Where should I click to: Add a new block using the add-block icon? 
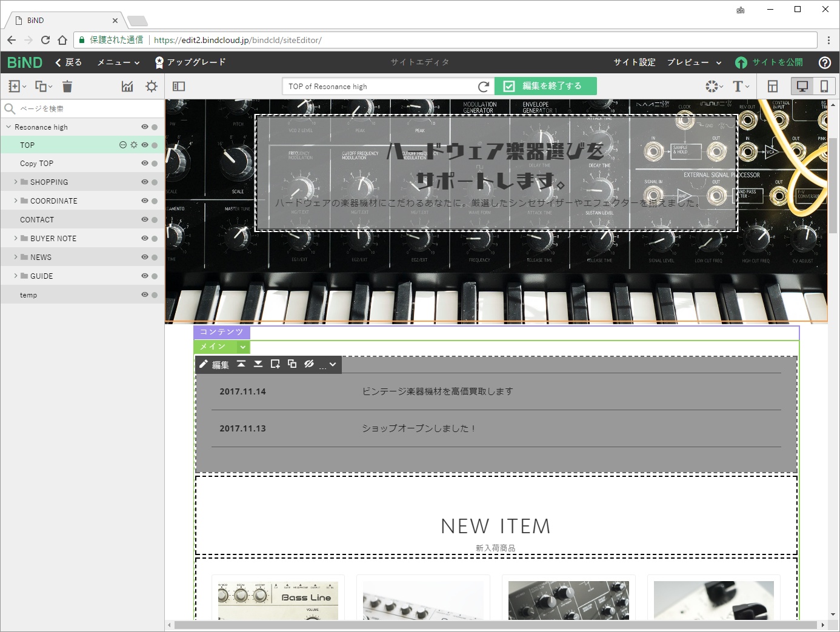pos(275,364)
